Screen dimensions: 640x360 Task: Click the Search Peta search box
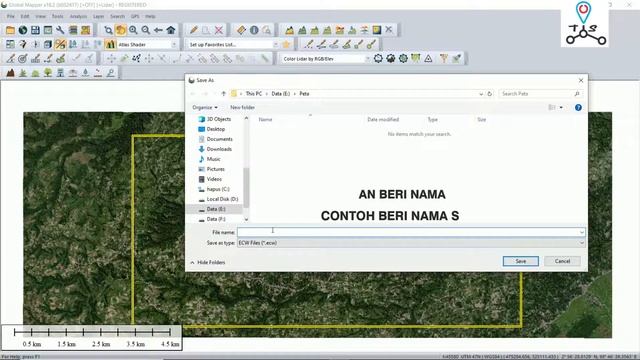tap(540, 93)
